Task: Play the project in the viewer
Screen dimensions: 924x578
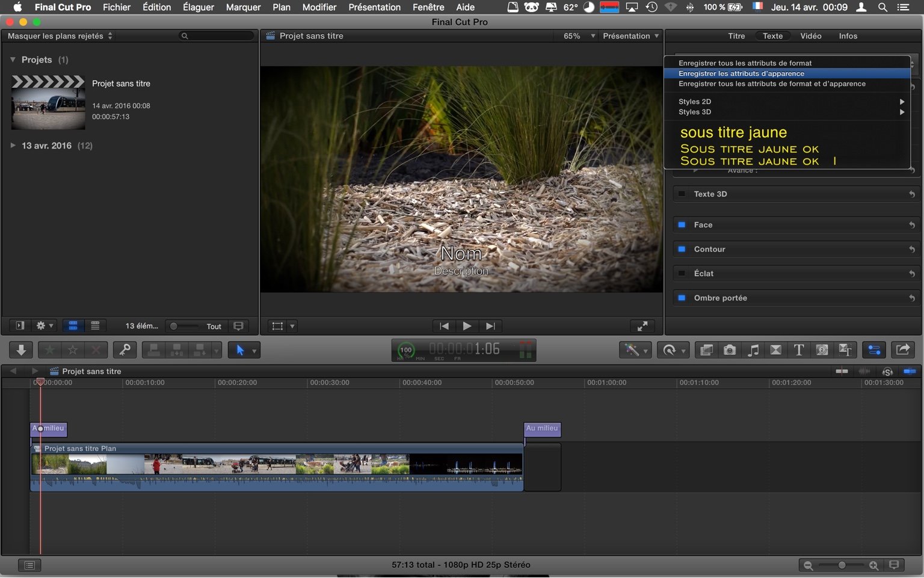Action: coord(467,326)
